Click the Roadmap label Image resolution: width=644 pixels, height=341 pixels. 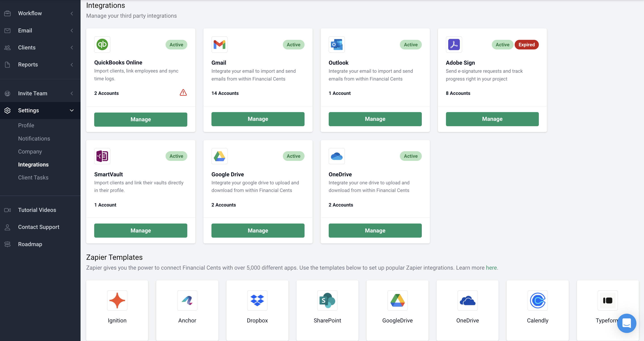click(30, 244)
